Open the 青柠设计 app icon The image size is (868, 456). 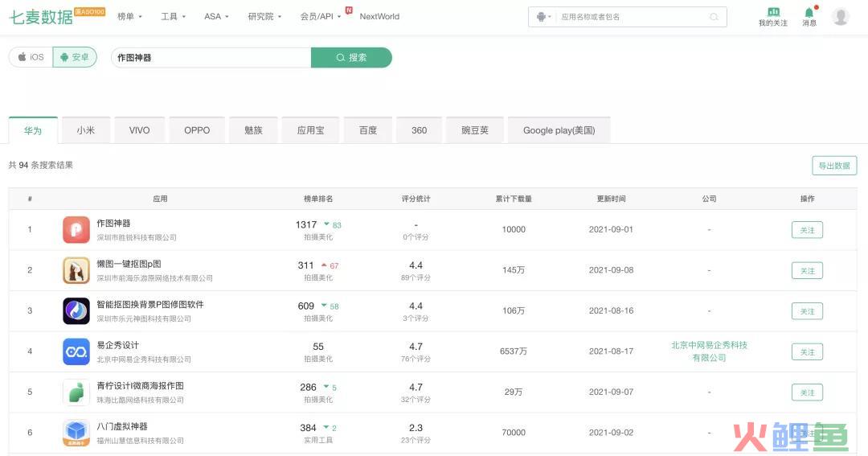[76, 392]
